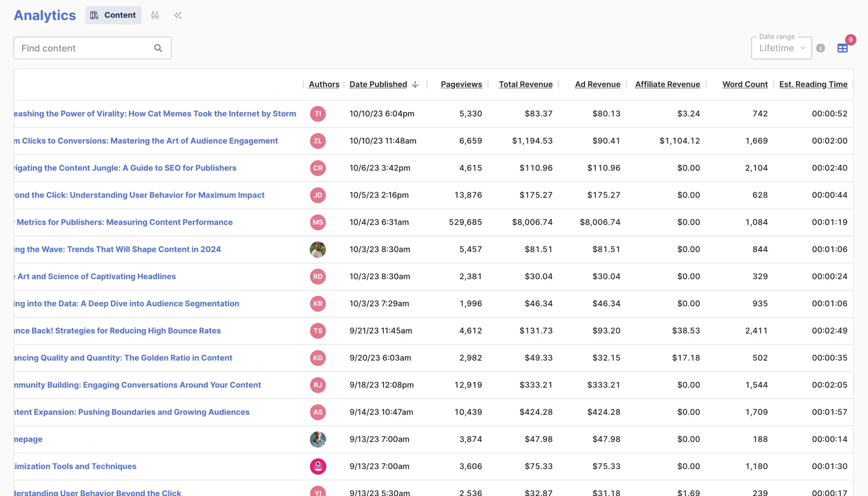
Task: Click the pink robot author avatar
Action: pos(318,466)
